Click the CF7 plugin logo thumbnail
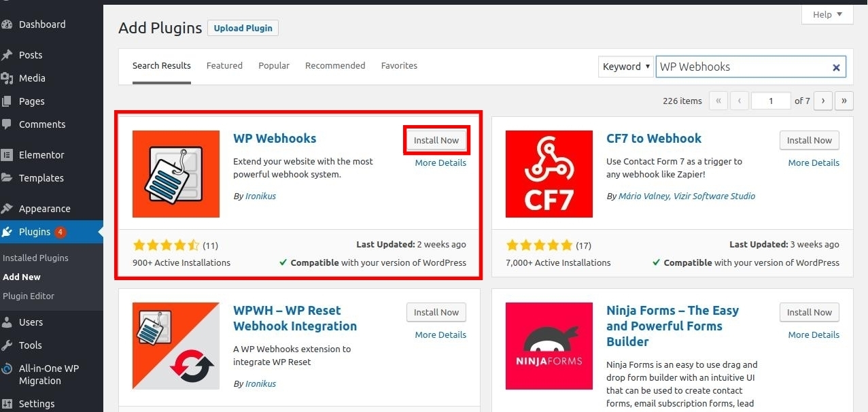This screenshot has width=868, height=412. (x=549, y=174)
